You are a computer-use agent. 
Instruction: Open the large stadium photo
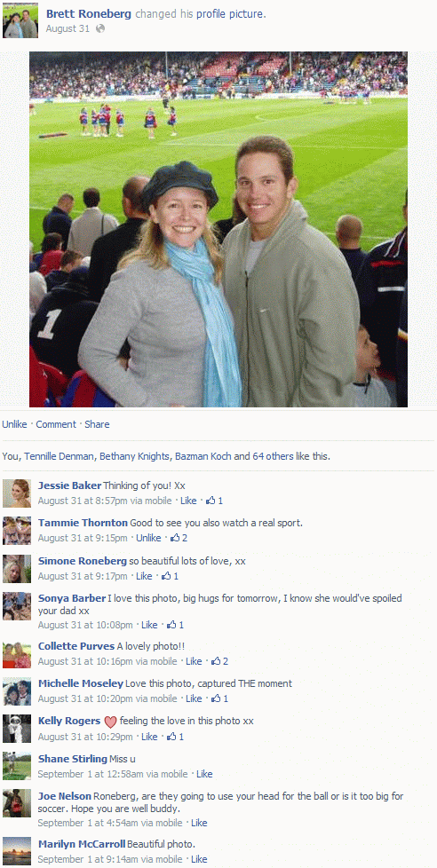(218, 229)
